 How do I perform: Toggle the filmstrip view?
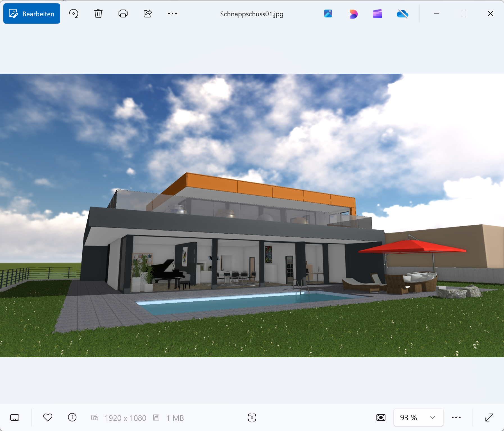pyautogui.click(x=15, y=418)
